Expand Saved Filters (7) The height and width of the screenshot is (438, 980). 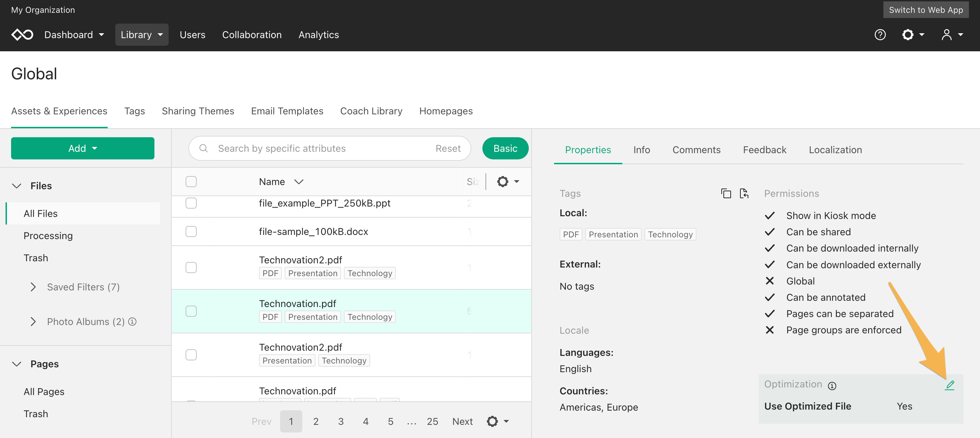pyautogui.click(x=33, y=287)
